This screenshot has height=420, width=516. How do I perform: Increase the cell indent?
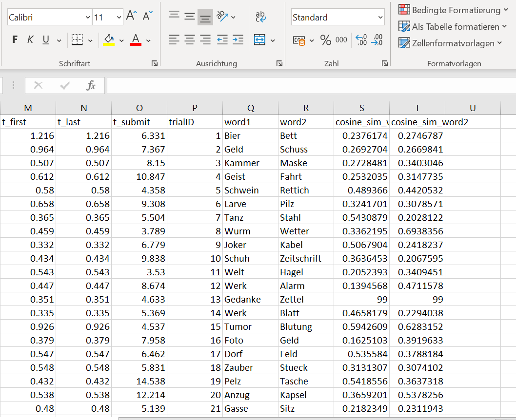point(238,40)
